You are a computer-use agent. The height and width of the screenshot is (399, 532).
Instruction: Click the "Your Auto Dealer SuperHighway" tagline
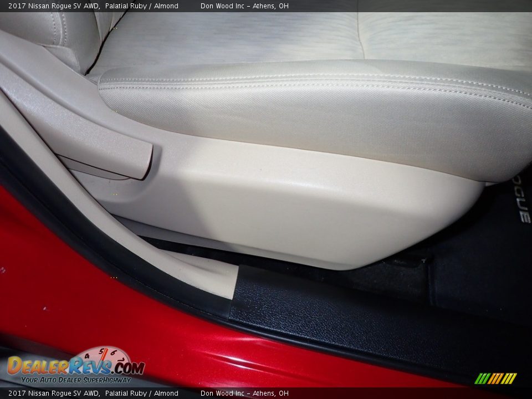click(x=76, y=380)
